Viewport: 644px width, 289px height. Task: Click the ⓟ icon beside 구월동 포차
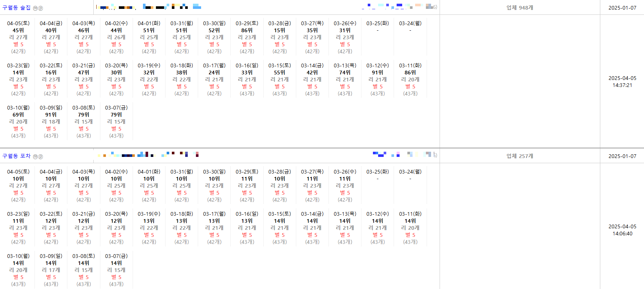coord(40,157)
